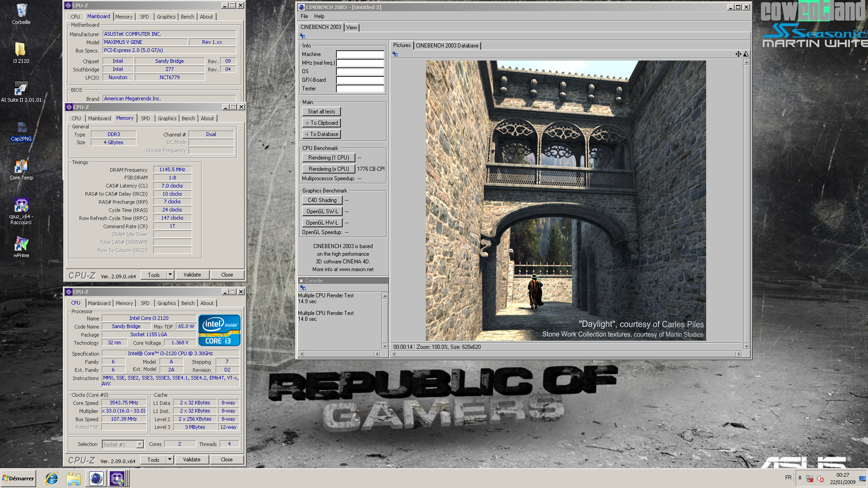Click Start all tests button
Image resolution: width=868 pixels, height=488 pixels.
(321, 112)
